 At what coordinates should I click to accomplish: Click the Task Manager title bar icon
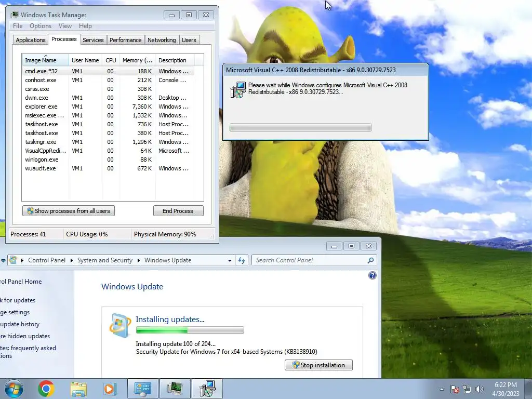point(14,15)
